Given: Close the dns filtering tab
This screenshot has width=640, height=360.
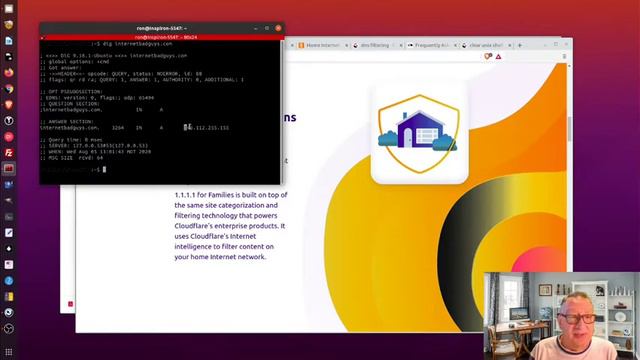Looking at the screenshot, I should tap(401, 45).
